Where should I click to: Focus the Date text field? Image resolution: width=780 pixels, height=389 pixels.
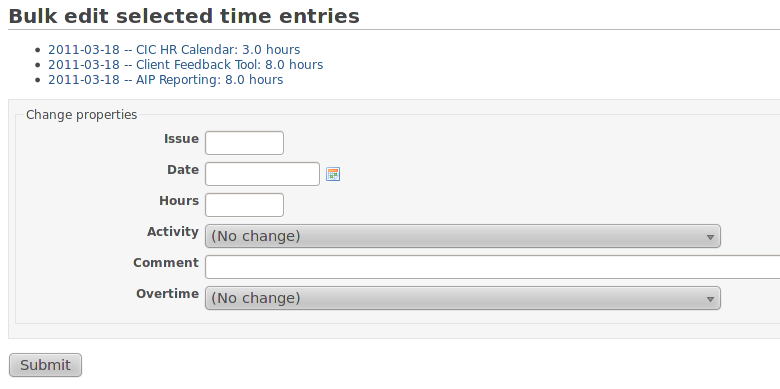pos(262,174)
